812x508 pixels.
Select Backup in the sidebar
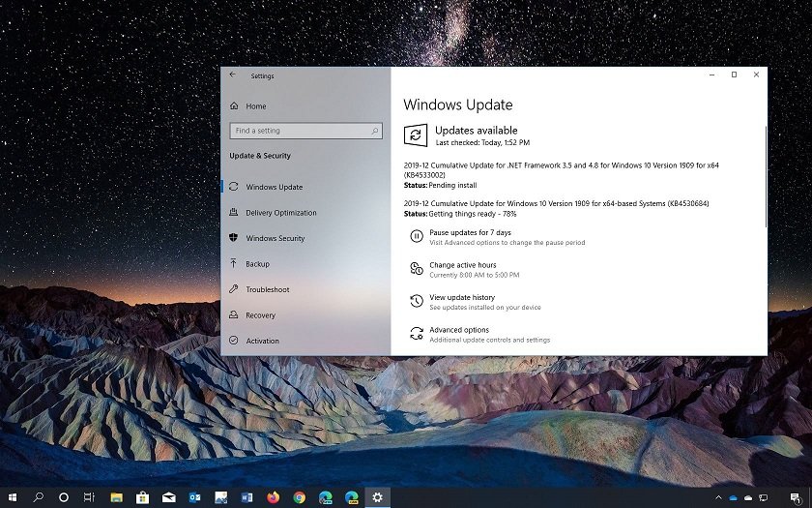coord(257,264)
